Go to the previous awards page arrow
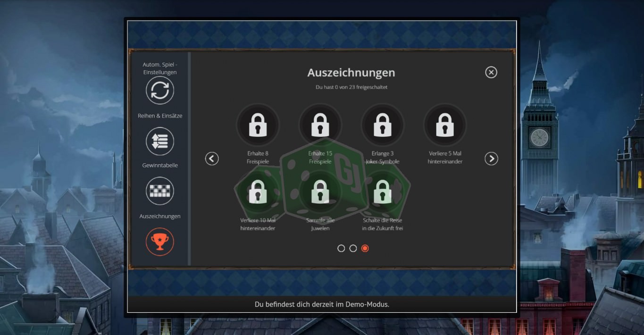The image size is (644, 335). pyautogui.click(x=212, y=159)
